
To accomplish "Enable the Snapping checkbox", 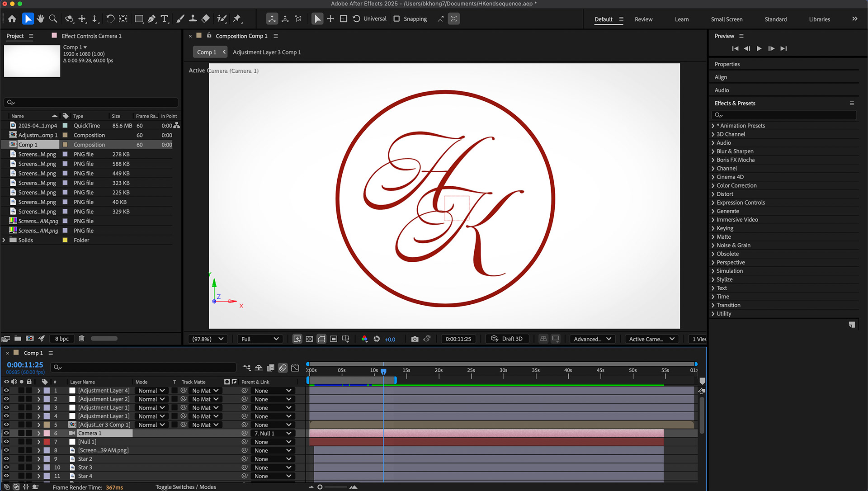I will click(396, 19).
